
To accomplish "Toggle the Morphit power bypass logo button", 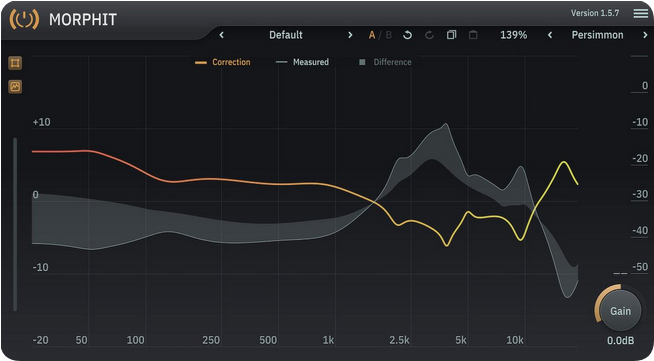I will pyautogui.click(x=24, y=19).
